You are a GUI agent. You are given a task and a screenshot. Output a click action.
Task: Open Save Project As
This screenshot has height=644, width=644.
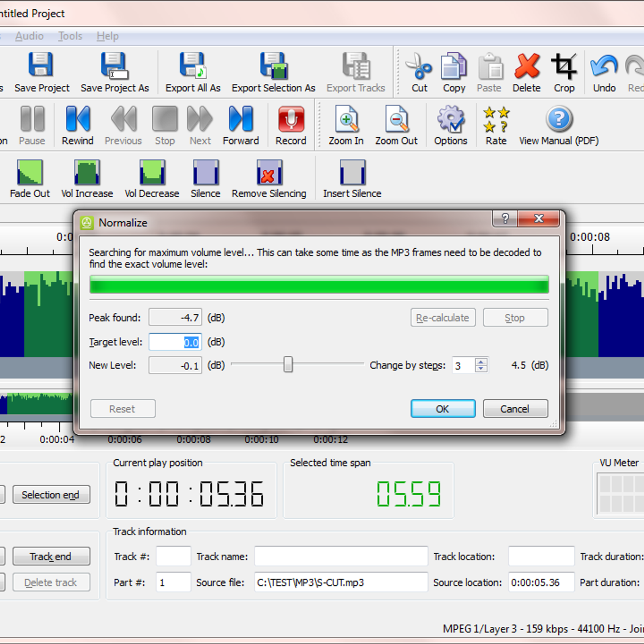(114, 65)
